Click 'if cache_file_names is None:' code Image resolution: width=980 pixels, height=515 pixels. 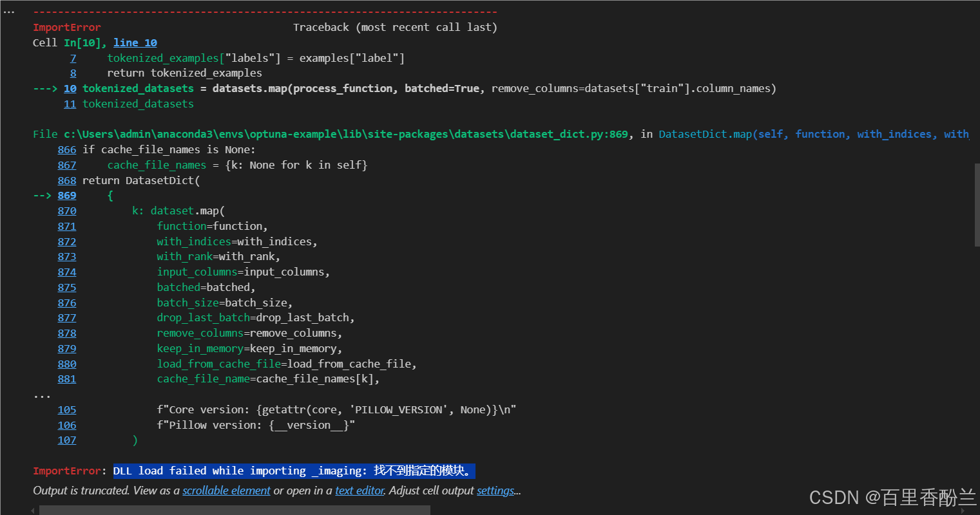pos(169,149)
